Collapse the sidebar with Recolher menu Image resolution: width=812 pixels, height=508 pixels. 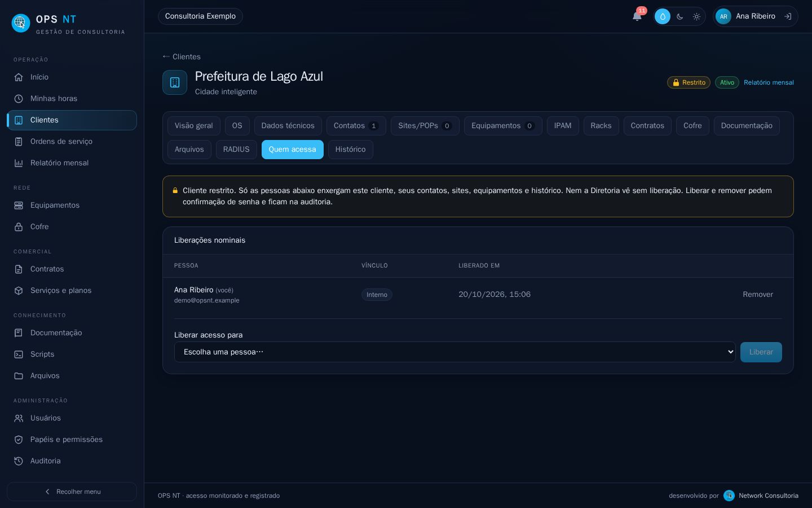point(72,492)
